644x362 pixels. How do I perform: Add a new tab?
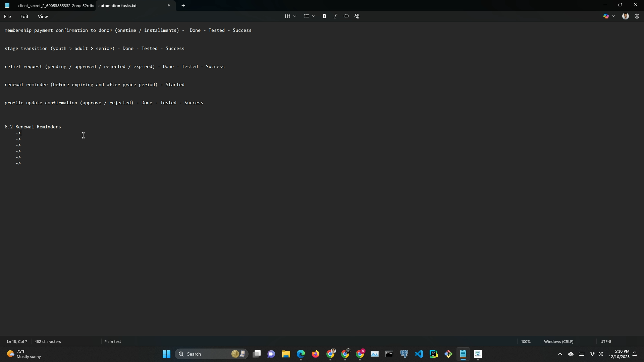pos(183,6)
